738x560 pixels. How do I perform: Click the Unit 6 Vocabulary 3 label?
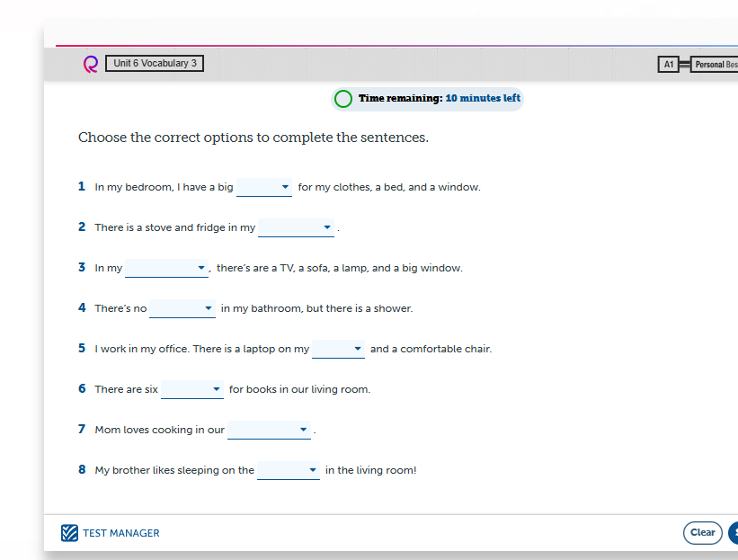(155, 63)
